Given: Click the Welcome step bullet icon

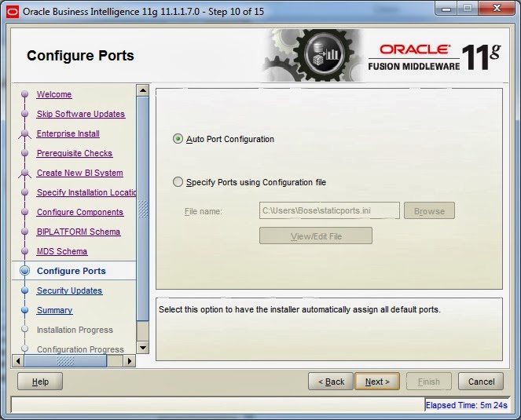Looking at the screenshot, I should tap(24, 94).
